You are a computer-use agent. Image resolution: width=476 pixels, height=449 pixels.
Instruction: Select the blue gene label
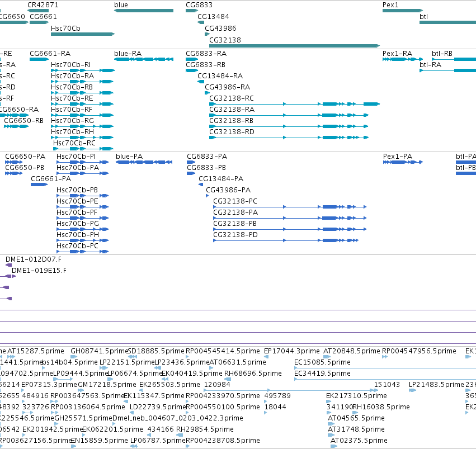point(121,5)
